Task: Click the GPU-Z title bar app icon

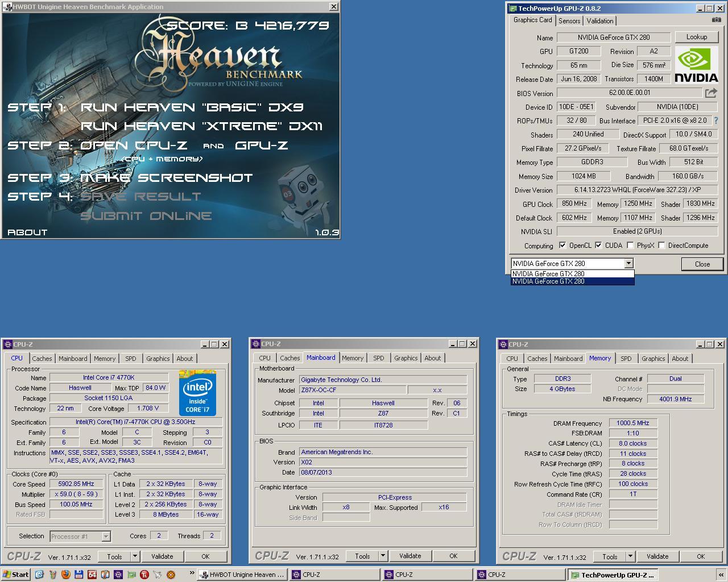Action: pyautogui.click(x=512, y=9)
